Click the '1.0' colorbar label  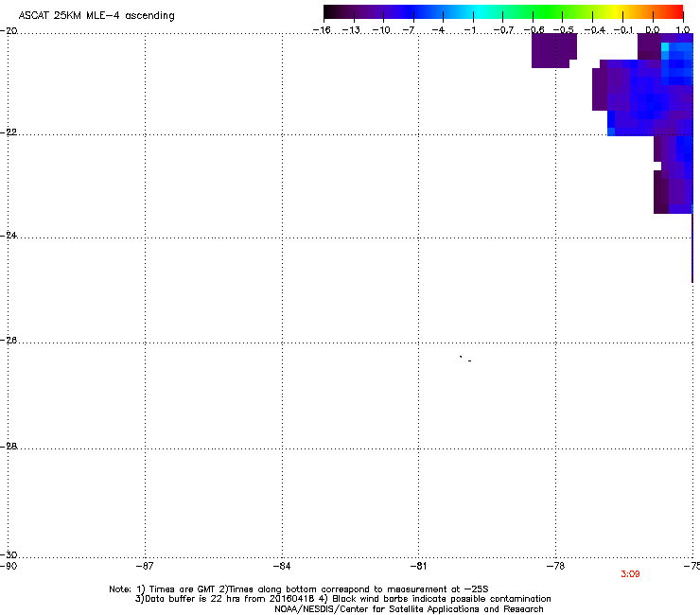pyautogui.click(x=683, y=30)
